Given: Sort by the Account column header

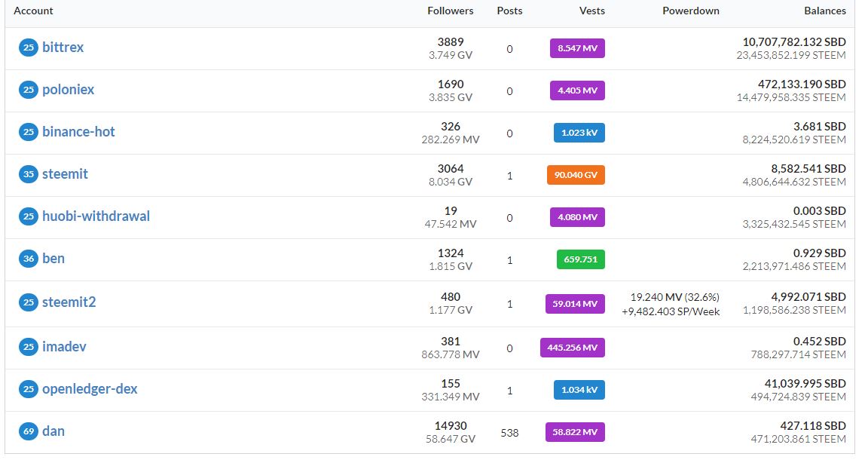Looking at the screenshot, I should coord(33,11).
